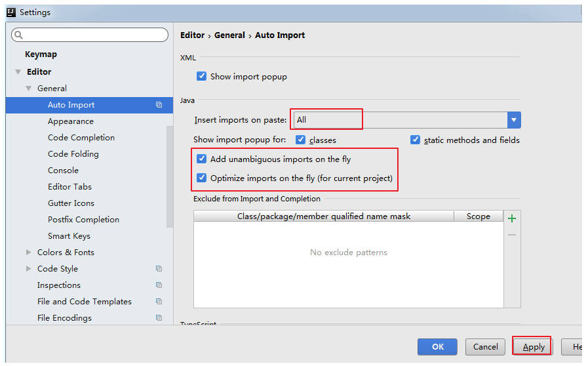The width and height of the screenshot is (588, 366).
Task: Select Colors & Fonts tree item
Action: point(66,253)
